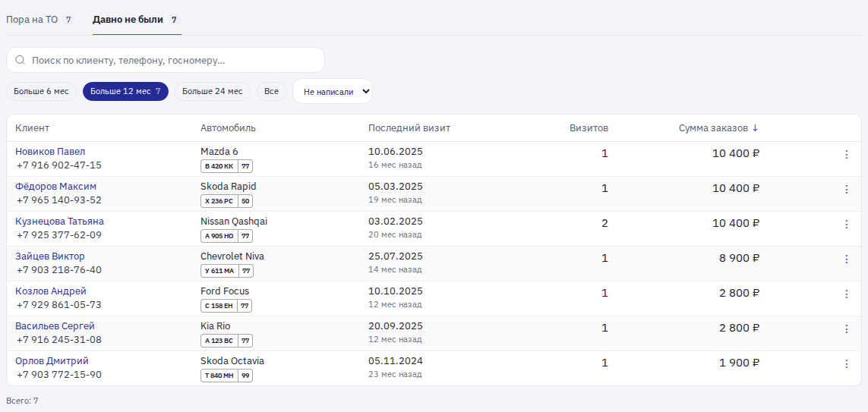This screenshot has height=412, width=868.
Task: Open client Новиков Павел
Action: (x=50, y=152)
